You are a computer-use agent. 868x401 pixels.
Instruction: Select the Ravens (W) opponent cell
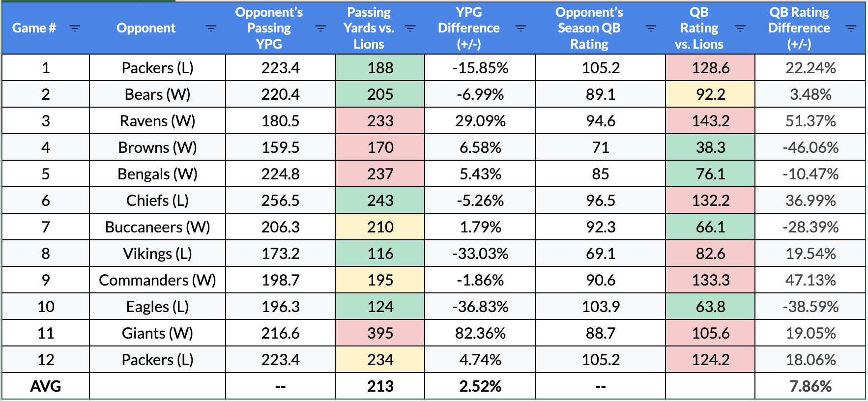point(157,121)
